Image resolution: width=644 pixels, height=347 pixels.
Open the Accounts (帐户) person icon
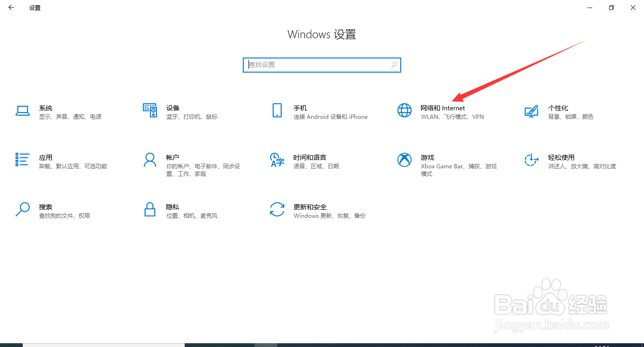150,160
